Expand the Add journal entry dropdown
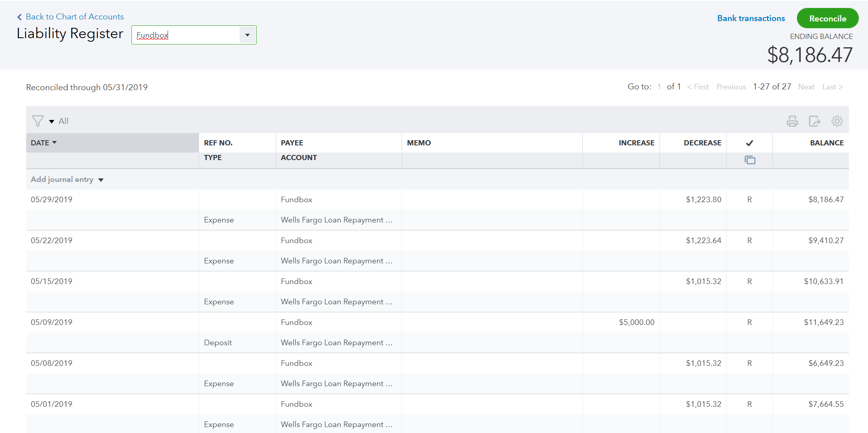Viewport: 868px width, 433px height. [101, 180]
